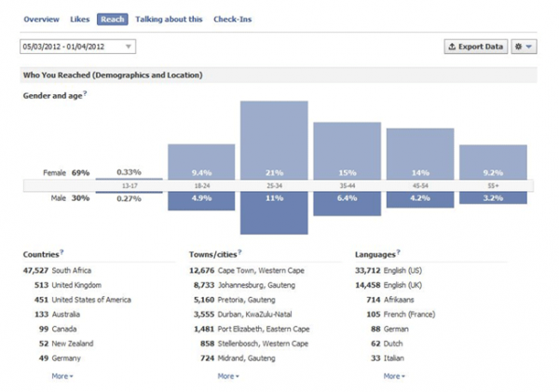The image size is (559, 392).
Task: Click the help question mark beside Towns/cities
Action: 240,252
